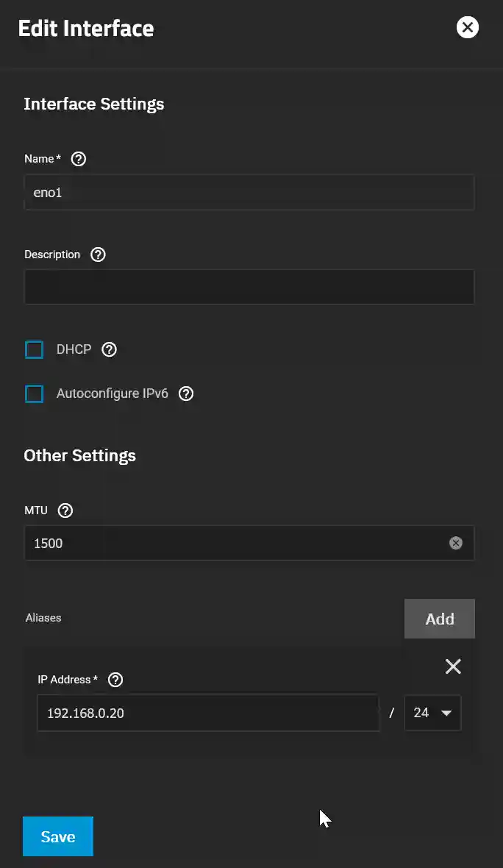Viewport: 503px width, 868px height.
Task: Enable DHCP
Action: [x=34, y=349]
